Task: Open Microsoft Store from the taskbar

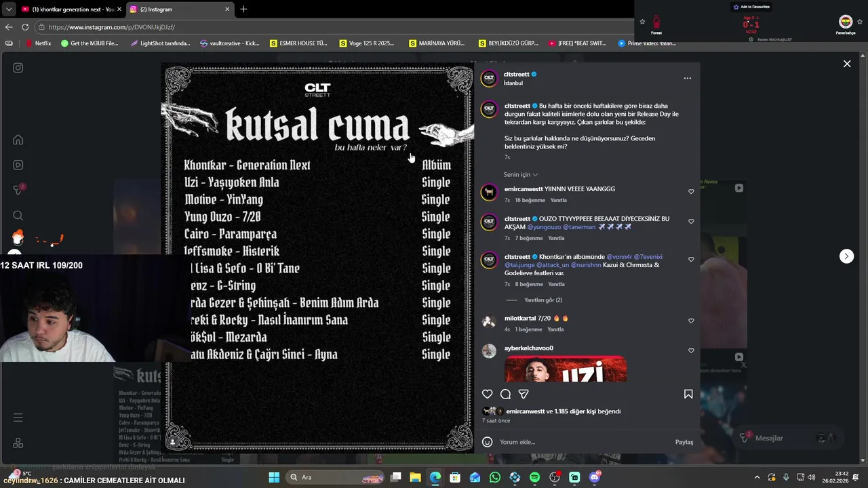Action: (x=455, y=477)
